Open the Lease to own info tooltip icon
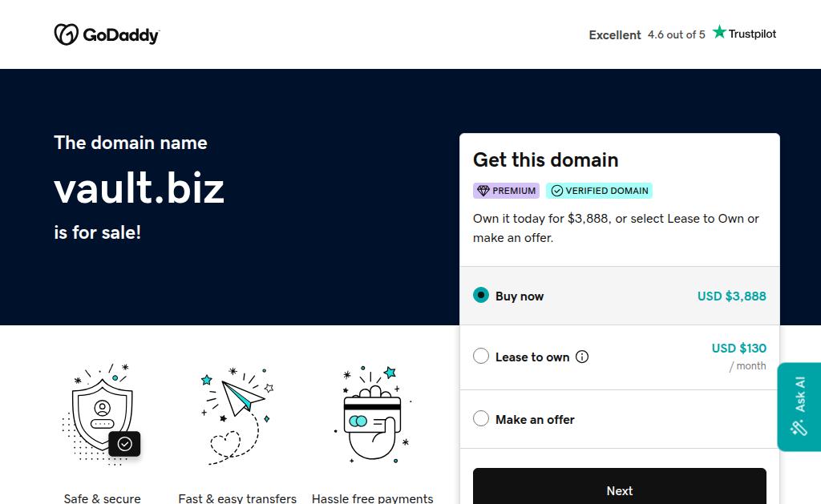Viewport: 821px width, 504px height. 582,357
